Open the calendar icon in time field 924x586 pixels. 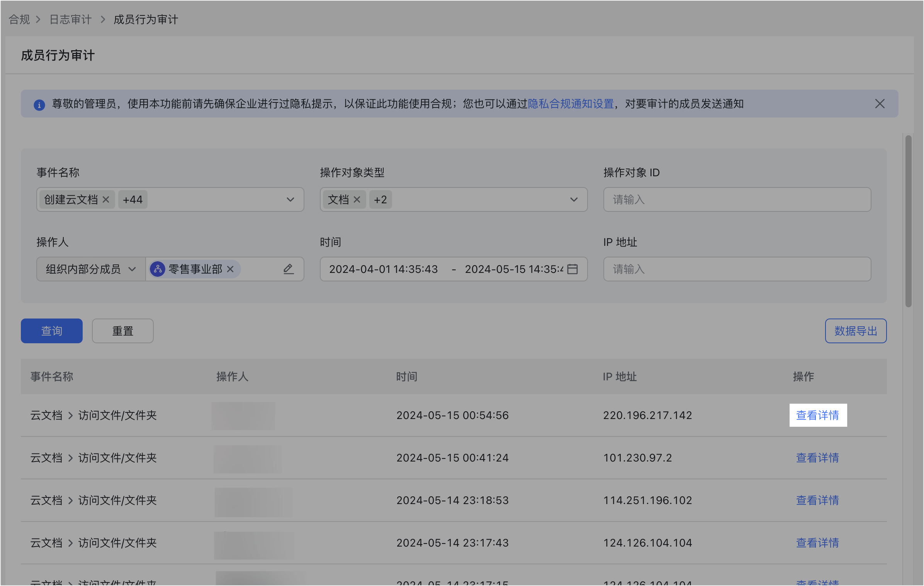coord(572,269)
